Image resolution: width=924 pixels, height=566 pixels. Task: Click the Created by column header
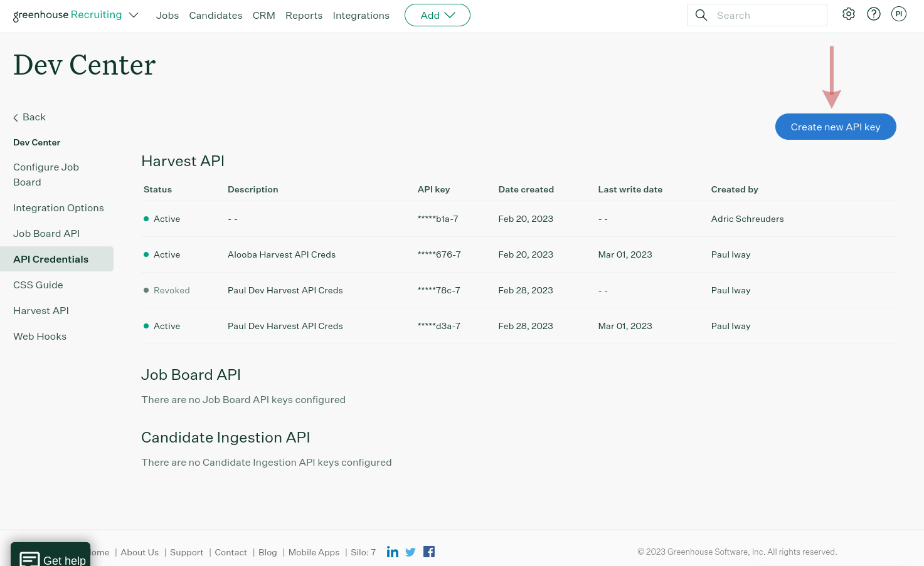(735, 189)
